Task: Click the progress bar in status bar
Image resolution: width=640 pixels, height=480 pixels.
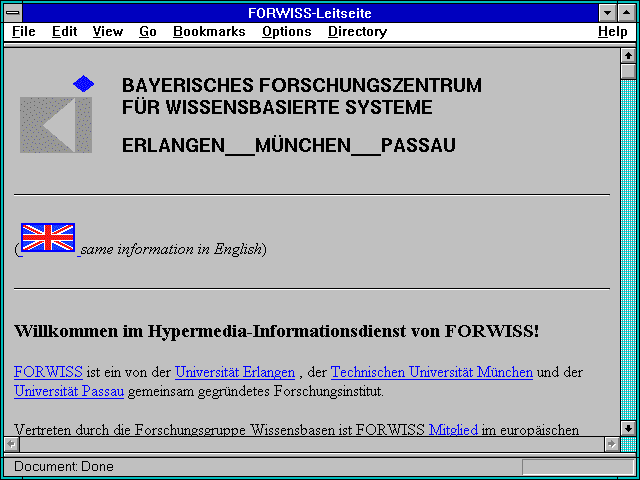Action: [x=578, y=467]
